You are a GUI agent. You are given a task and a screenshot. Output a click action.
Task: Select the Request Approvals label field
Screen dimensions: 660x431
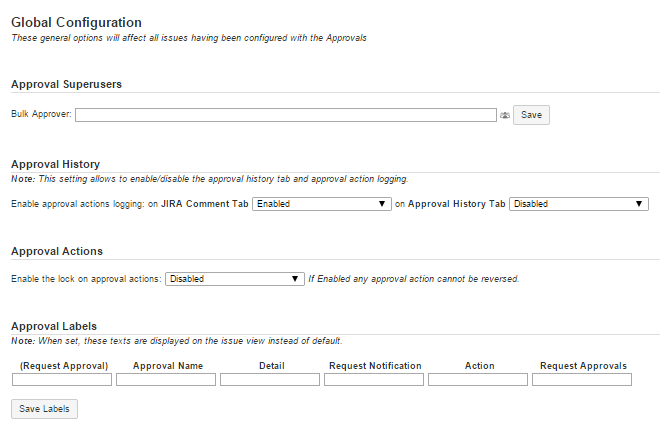pos(582,380)
